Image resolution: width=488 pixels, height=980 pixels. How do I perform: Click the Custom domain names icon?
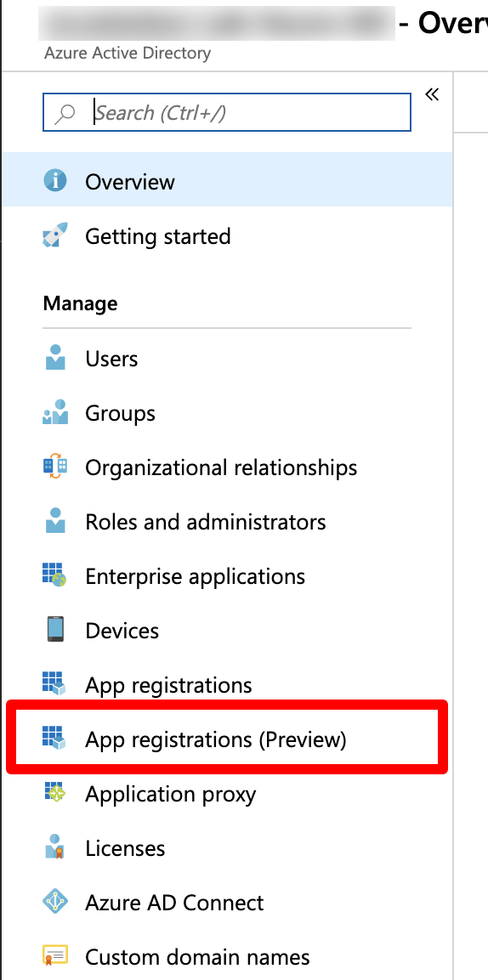pyautogui.click(x=55, y=956)
